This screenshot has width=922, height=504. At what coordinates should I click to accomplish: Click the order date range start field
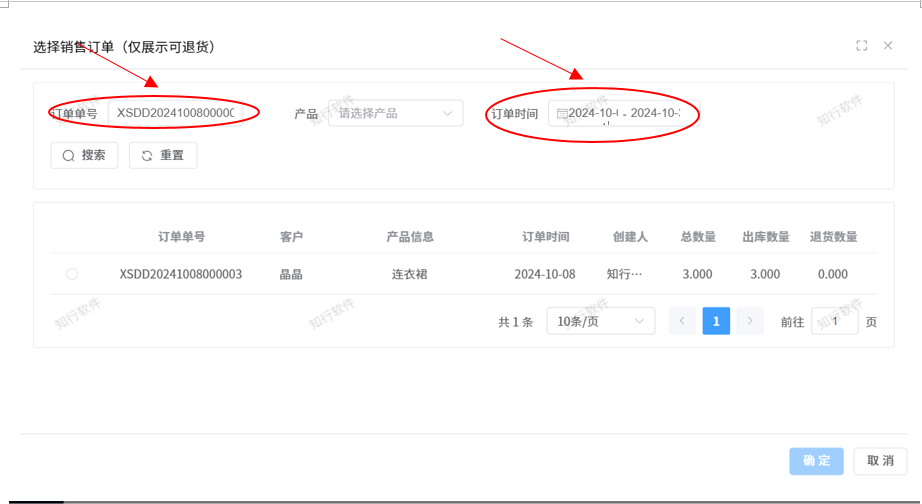(x=593, y=114)
